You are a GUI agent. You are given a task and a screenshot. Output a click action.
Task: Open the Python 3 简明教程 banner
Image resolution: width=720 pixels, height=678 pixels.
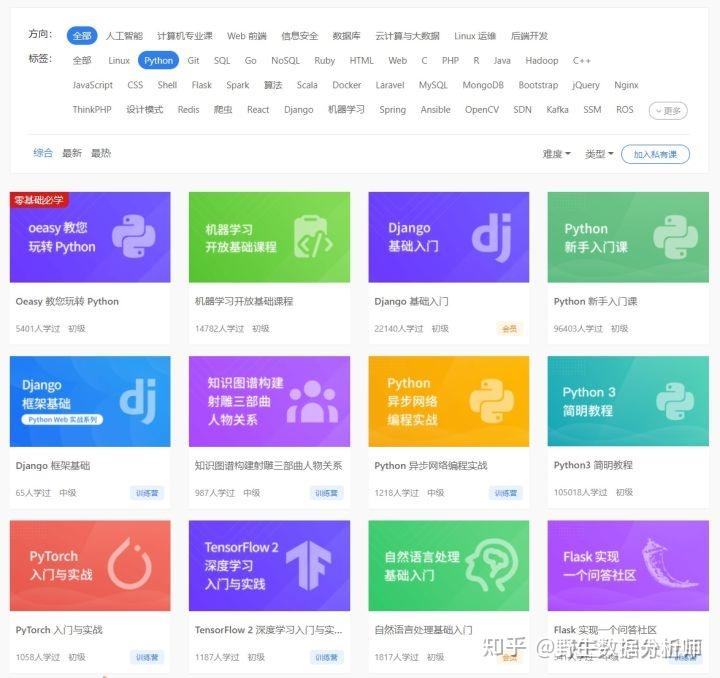pos(628,401)
